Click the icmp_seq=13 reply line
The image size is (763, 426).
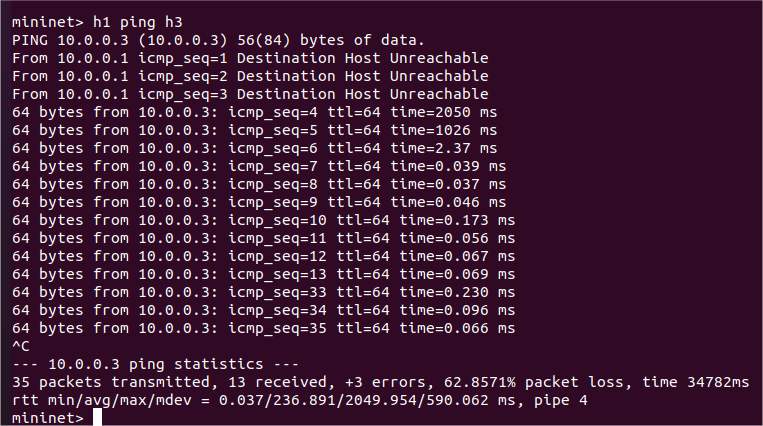click(x=262, y=274)
